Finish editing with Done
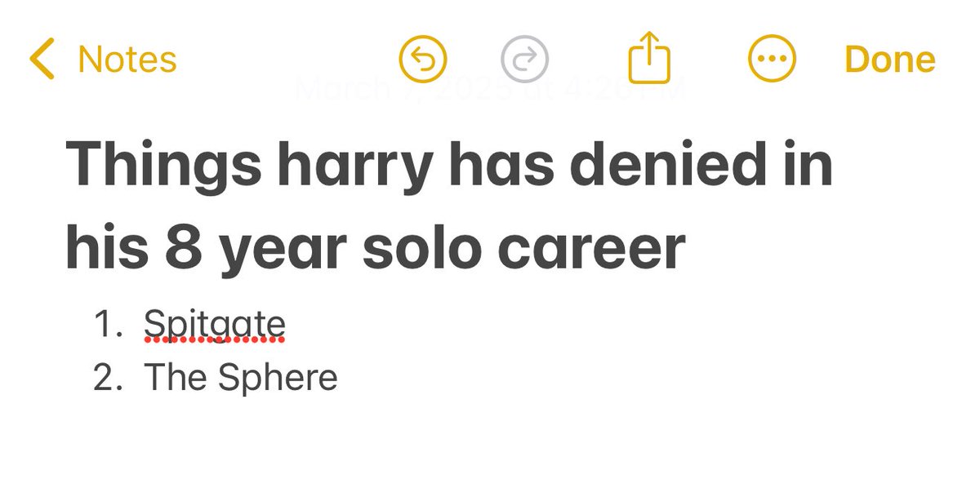The image size is (980, 497). 890,60
